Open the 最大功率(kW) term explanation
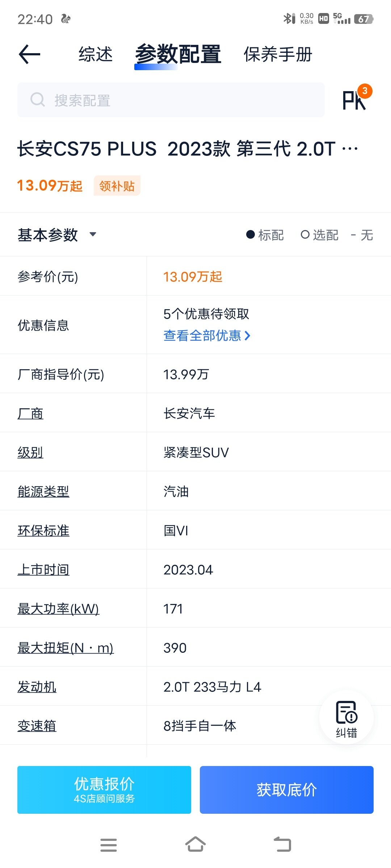391x868 pixels. click(x=58, y=609)
